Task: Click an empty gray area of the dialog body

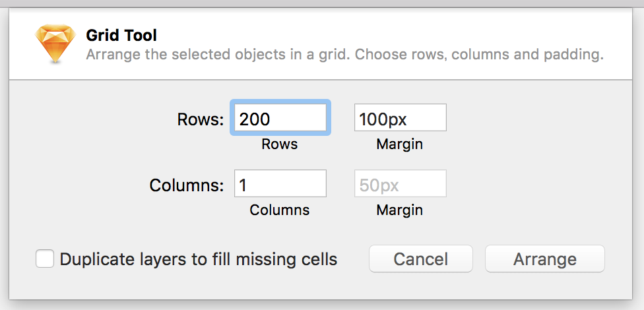Action: [534, 164]
